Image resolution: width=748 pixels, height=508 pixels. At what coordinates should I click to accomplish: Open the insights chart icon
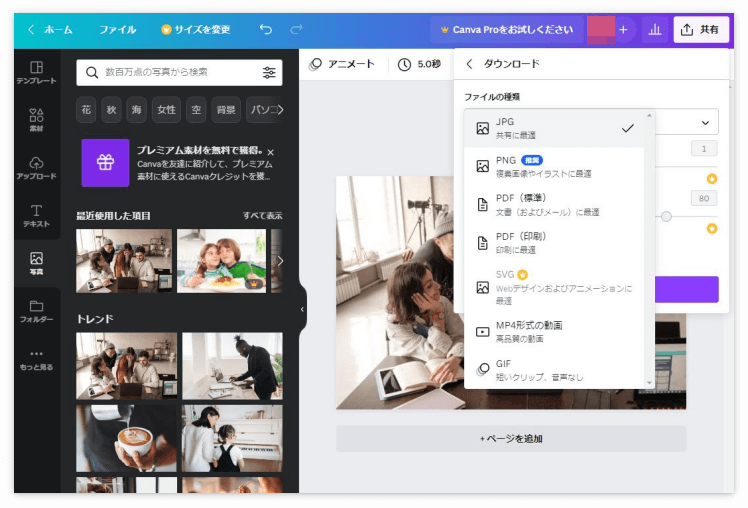(654, 30)
